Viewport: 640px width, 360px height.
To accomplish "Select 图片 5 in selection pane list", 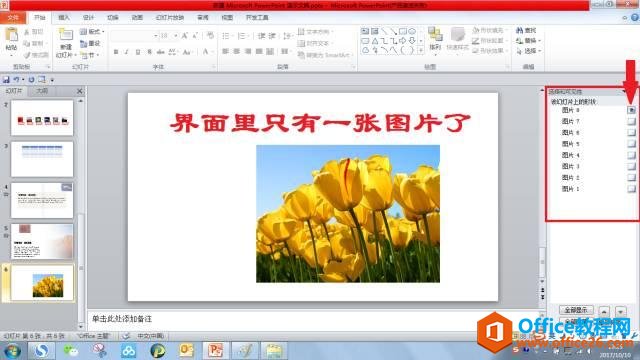I will 571,144.
